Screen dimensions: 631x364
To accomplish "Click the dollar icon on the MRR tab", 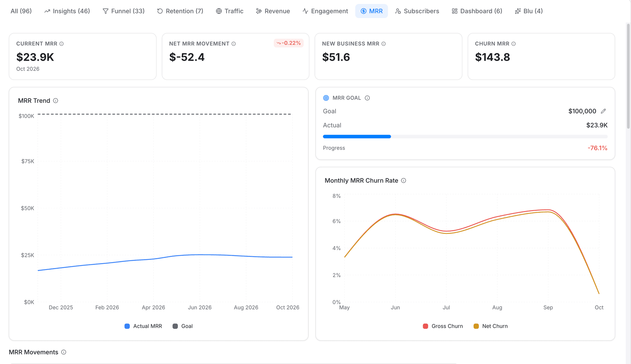I will [x=363, y=11].
